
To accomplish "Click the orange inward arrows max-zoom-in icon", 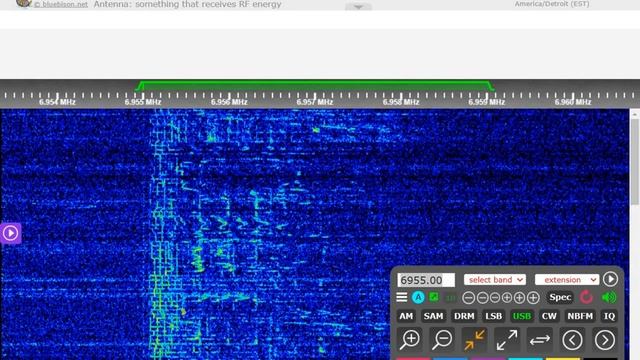I will pos(474,340).
